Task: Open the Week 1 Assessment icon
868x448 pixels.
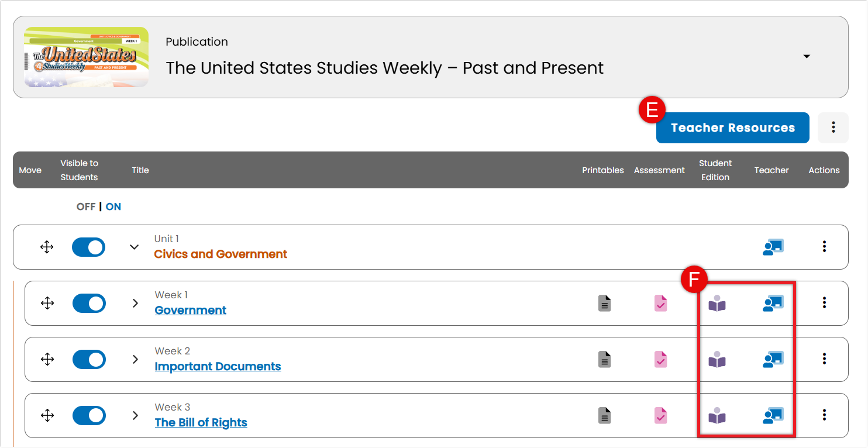Action: [660, 303]
